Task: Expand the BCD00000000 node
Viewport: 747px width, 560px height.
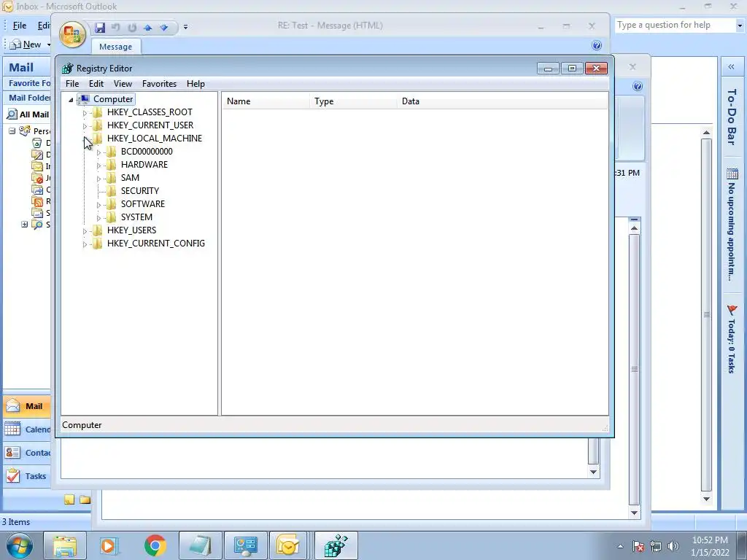Action: tap(98, 152)
